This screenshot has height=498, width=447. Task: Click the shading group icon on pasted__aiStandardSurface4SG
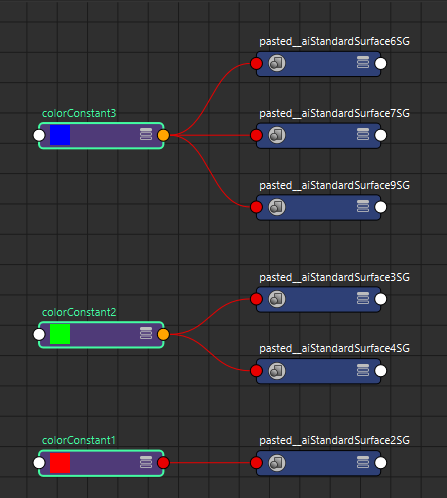277,371
